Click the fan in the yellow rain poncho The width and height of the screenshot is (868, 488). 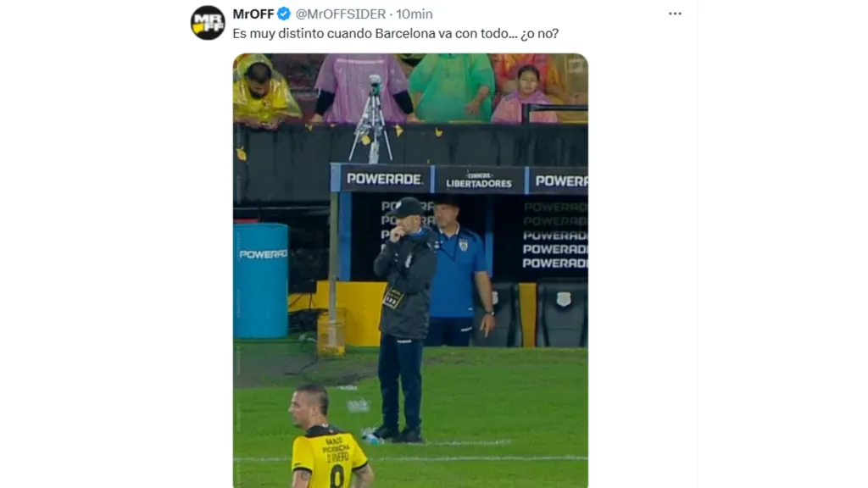point(263,91)
